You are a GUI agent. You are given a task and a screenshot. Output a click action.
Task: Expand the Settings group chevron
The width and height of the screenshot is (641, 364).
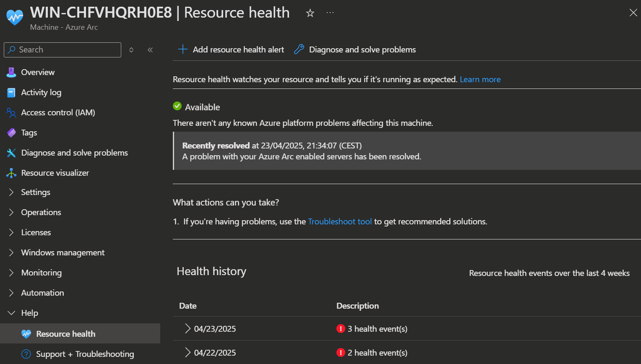[11, 192]
